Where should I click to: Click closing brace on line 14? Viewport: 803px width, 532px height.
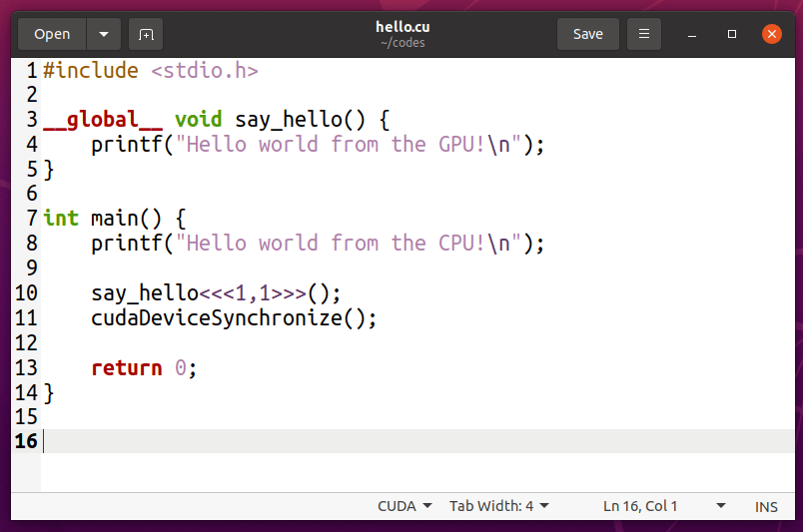(x=49, y=393)
